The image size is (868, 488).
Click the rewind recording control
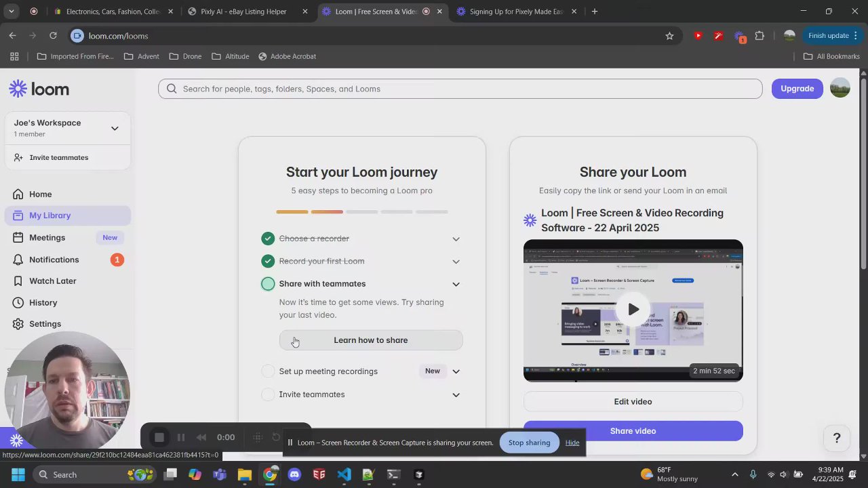click(201, 437)
